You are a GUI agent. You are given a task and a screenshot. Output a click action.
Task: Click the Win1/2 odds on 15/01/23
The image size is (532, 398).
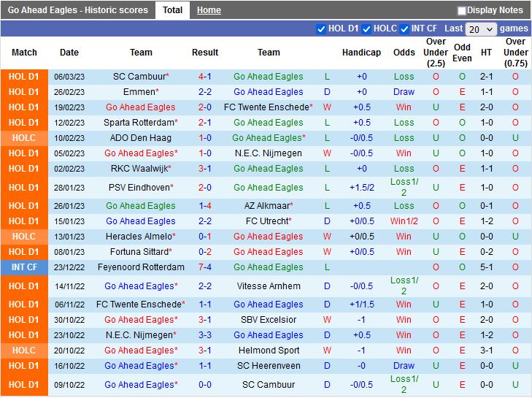point(404,221)
